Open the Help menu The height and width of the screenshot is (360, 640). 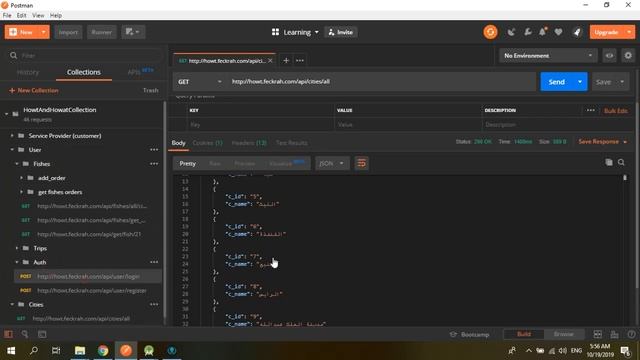[56, 16]
